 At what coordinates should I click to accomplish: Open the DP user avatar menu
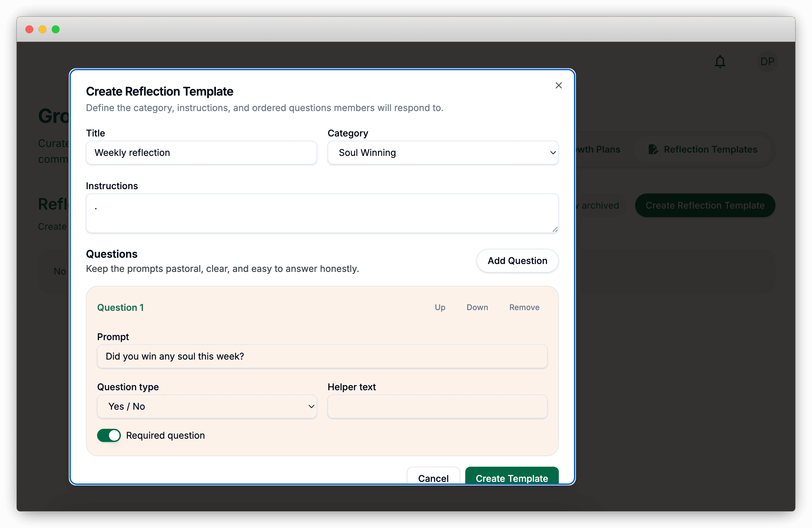click(x=767, y=62)
